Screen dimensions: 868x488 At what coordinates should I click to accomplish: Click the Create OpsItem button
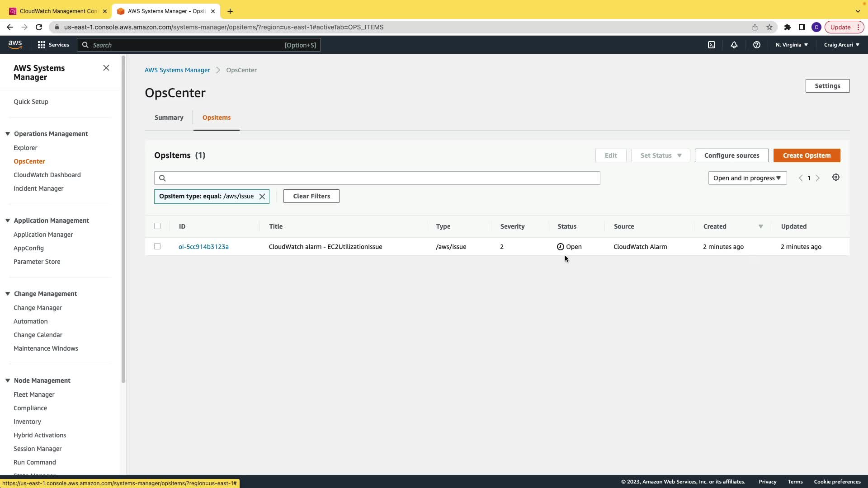807,155
